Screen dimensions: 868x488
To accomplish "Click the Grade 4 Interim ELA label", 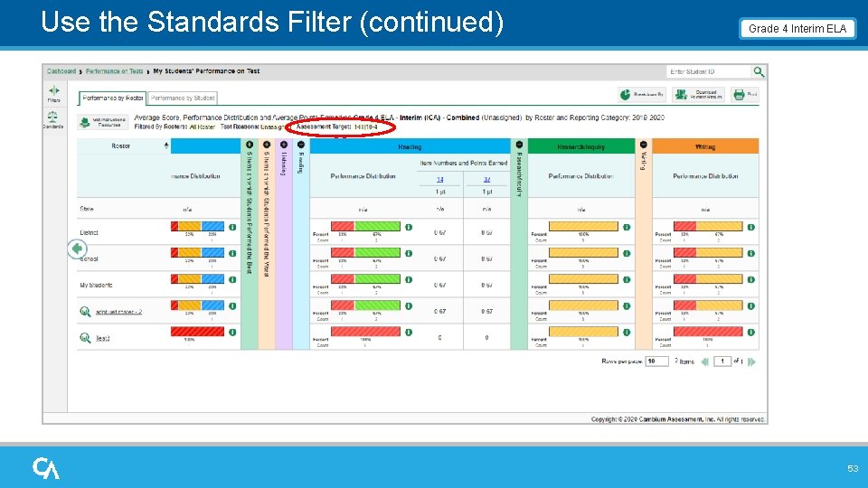I will point(797,29).
